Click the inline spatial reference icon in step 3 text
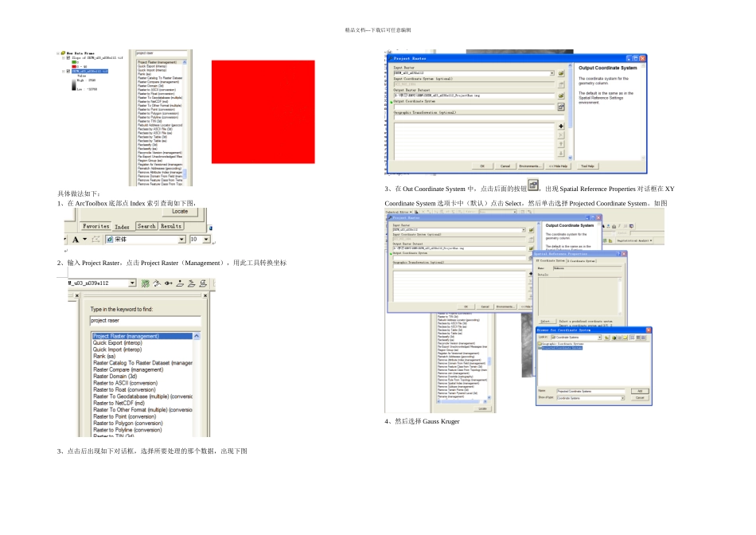 coord(532,185)
